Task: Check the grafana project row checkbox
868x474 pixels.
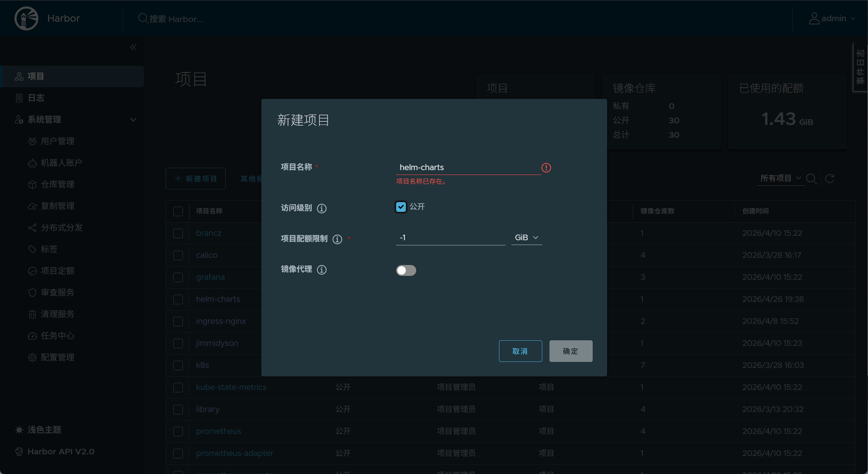Action: (x=178, y=277)
